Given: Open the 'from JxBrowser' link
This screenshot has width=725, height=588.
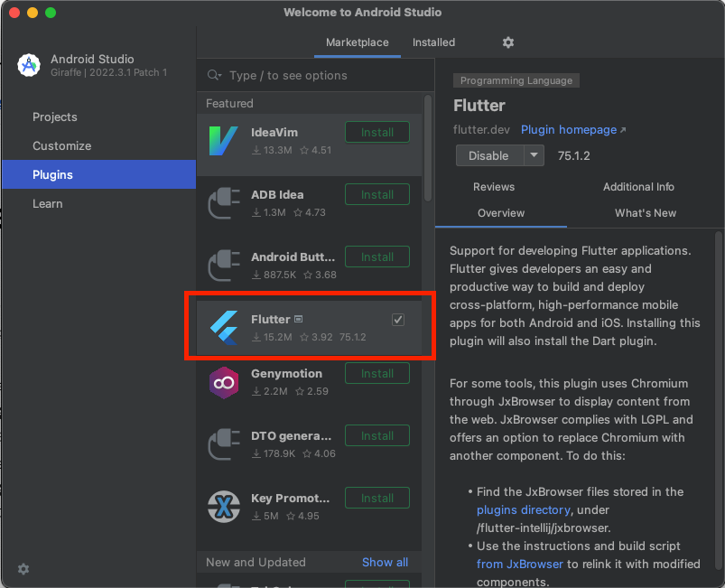Looking at the screenshot, I should coord(520,564).
